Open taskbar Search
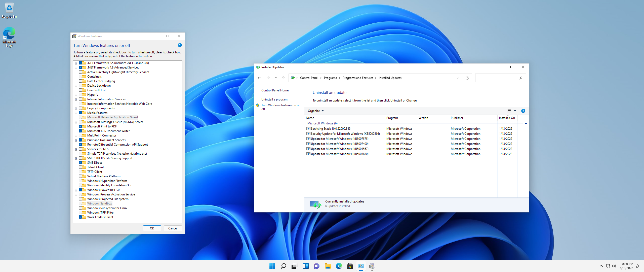Screen dimensions: 644x272 pyautogui.click(x=283, y=266)
